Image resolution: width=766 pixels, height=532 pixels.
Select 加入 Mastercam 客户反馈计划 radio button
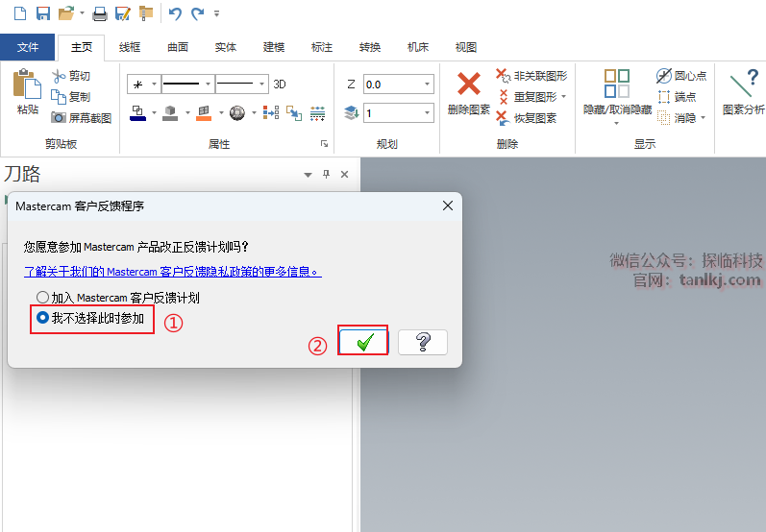(x=43, y=297)
